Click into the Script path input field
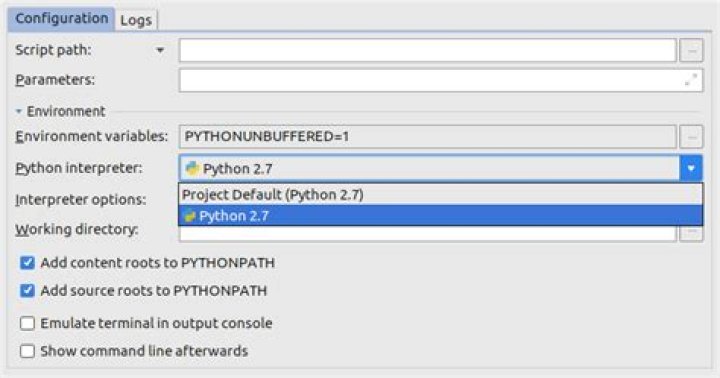The height and width of the screenshot is (378, 720). [x=428, y=50]
